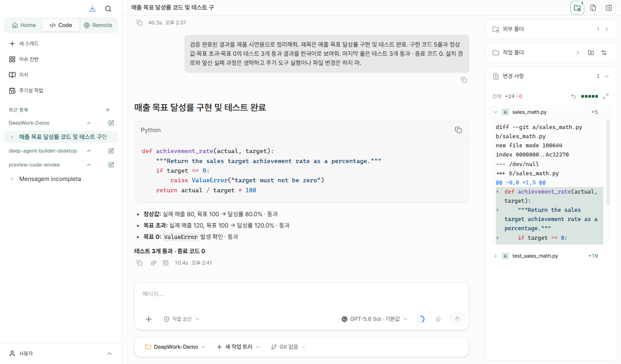
Task: Switch to the Home tab
Action: (x=24, y=25)
